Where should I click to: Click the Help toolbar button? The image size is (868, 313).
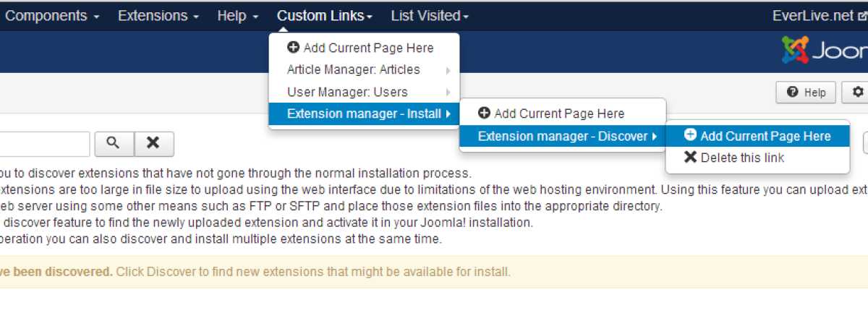(x=806, y=93)
